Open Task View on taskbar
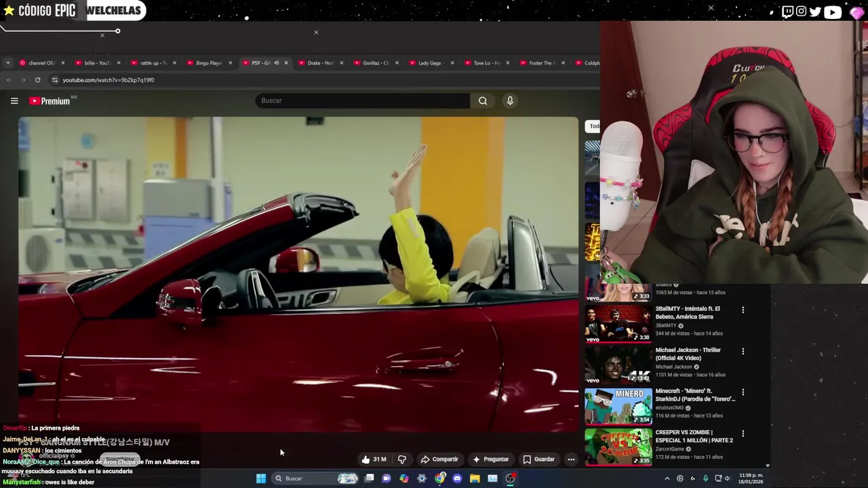 tap(369, 479)
